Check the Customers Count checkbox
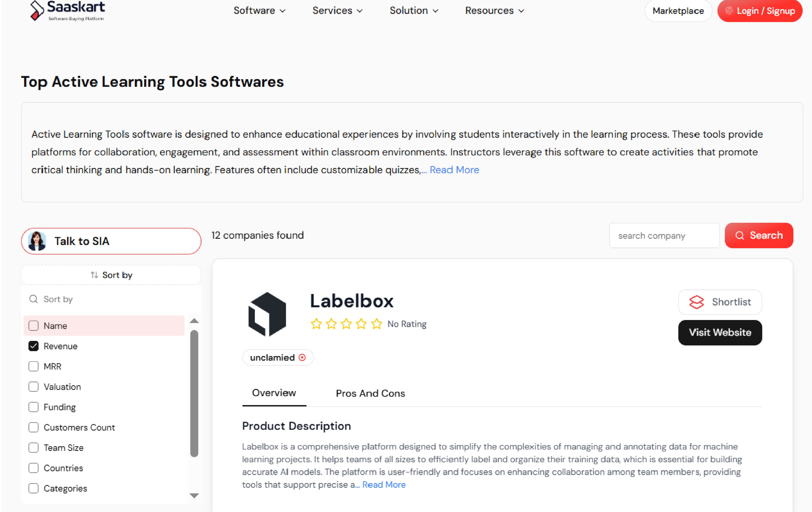 click(33, 427)
